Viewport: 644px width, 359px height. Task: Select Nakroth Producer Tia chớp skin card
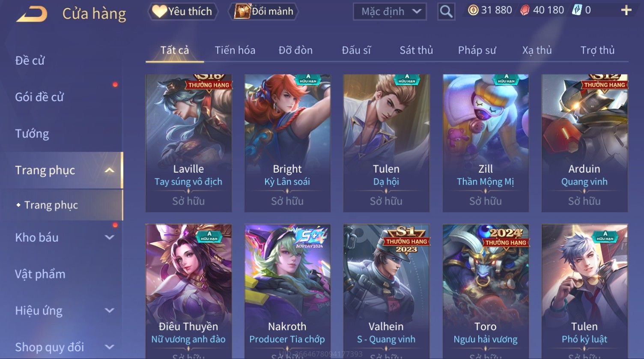point(287,291)
